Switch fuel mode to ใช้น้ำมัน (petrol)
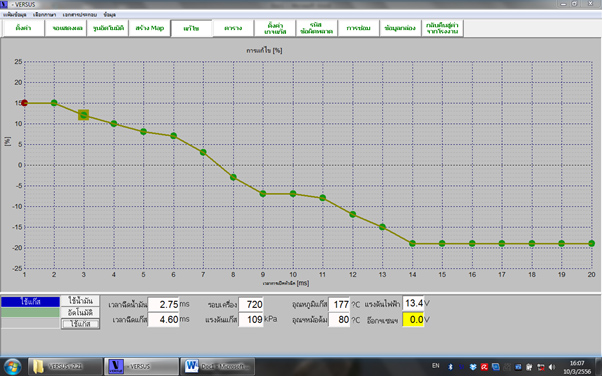Viewport: 602px width, 376px height. (80, 300)
